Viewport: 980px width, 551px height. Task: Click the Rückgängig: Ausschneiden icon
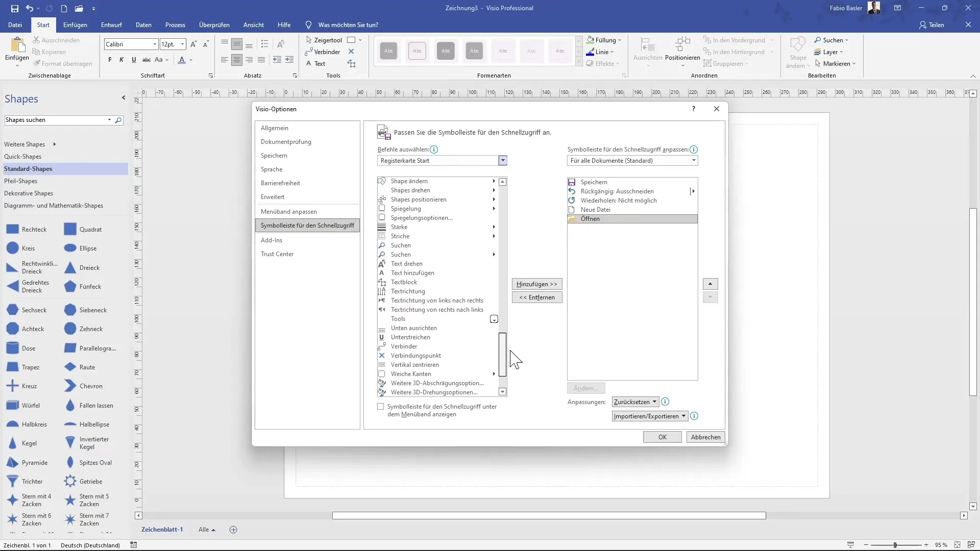[572, 190]
